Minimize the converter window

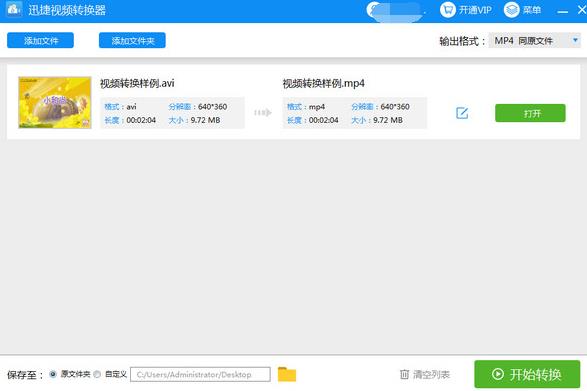coord(563,11)
